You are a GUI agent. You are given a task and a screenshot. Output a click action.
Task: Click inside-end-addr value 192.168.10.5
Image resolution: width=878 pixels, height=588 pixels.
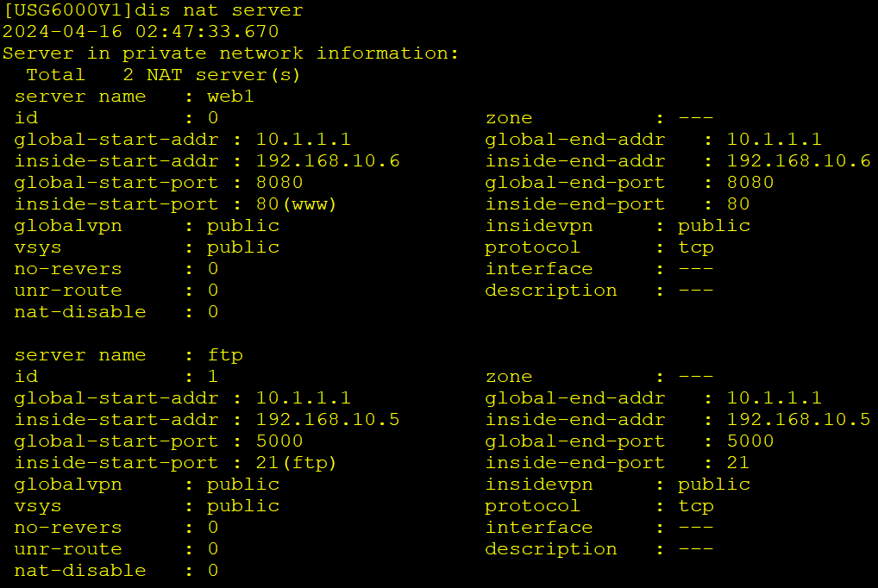pyautogui.click(x=799, y=420)
